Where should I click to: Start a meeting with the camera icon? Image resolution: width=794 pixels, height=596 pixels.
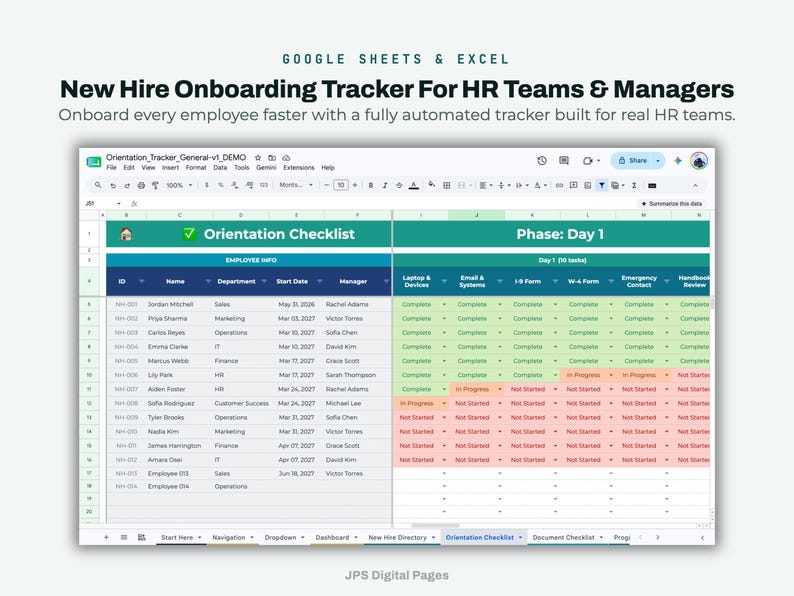click(x=587, y=161)
